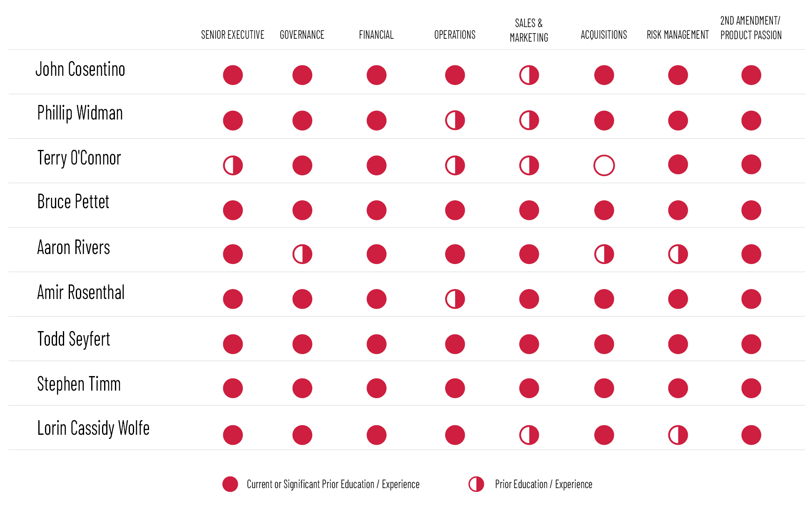
Task: Click Amir Rosenthal's half-filled Operations circle
Action: click(x=455, y=299)
